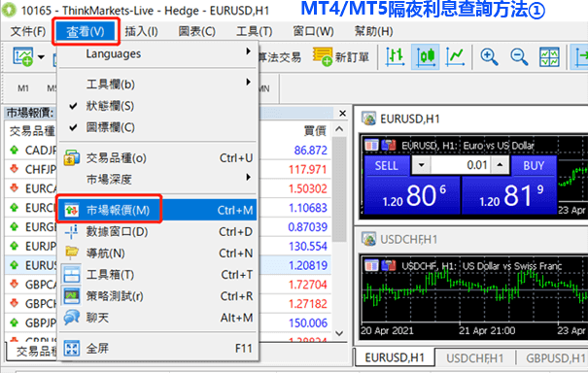
Task: Click the zoom in magnifier icon
Action: pyautogui.click(x=489, y=57)
